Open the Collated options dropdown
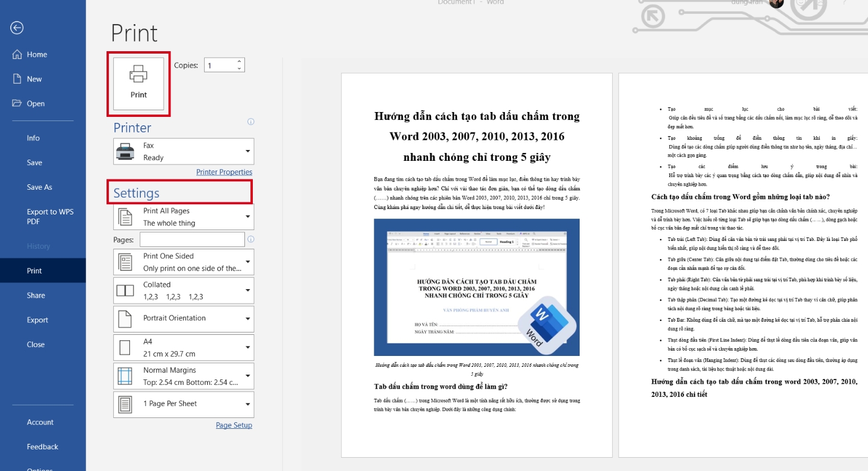This screenshot has width=868, height=471. click(x=184, y=290)
